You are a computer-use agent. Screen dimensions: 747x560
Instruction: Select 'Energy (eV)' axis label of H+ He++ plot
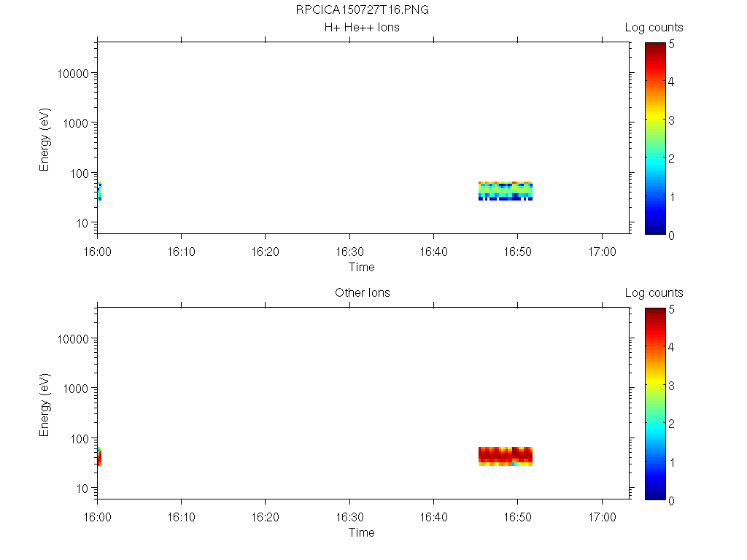click(44, 140)
